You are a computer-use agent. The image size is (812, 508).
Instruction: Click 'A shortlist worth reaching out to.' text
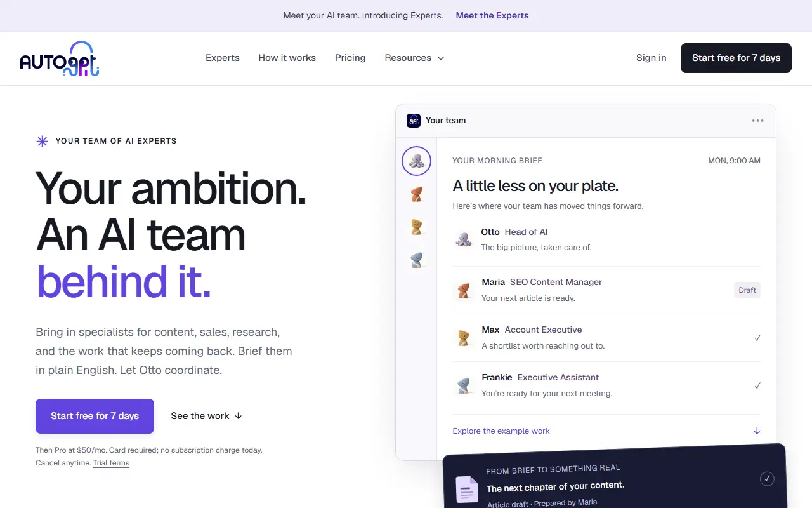pyautogui.click(x=543, y=345)
